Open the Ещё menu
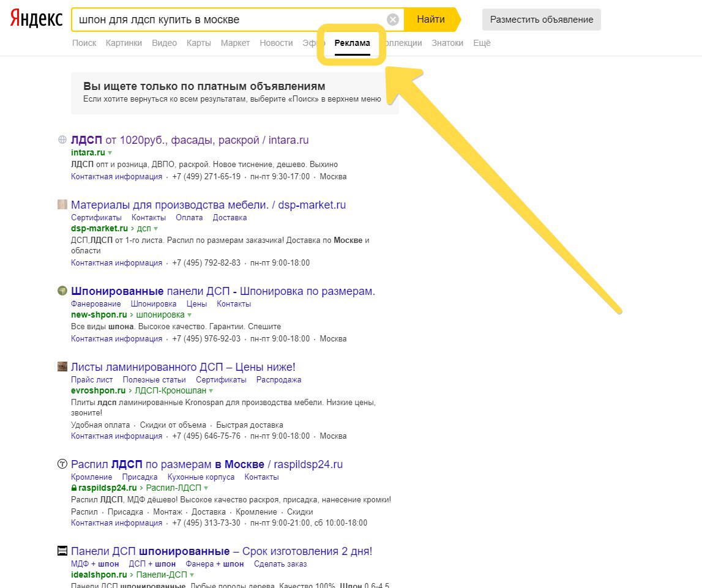The height and width of the screenshot is (588, 702). click(x=482, y=43)
